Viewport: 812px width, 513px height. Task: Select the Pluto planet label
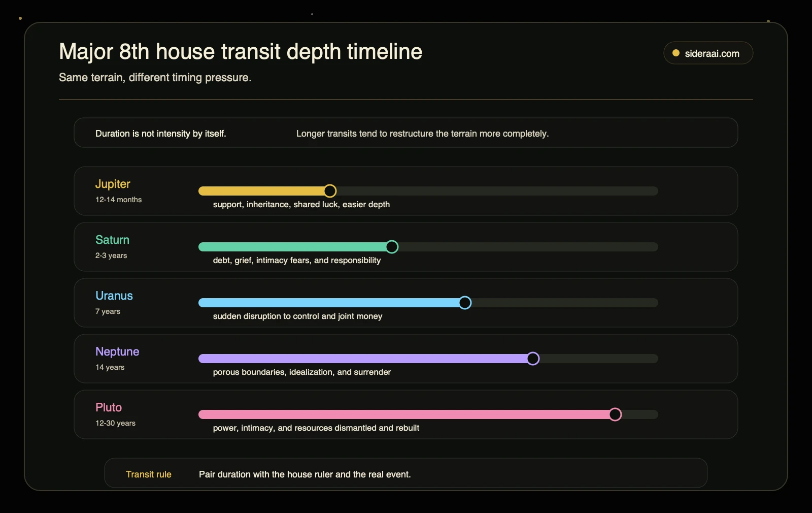(x=109, y=407)
